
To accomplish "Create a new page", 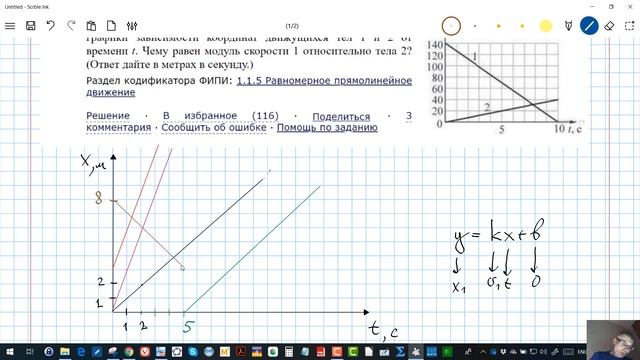I will 111,26.
